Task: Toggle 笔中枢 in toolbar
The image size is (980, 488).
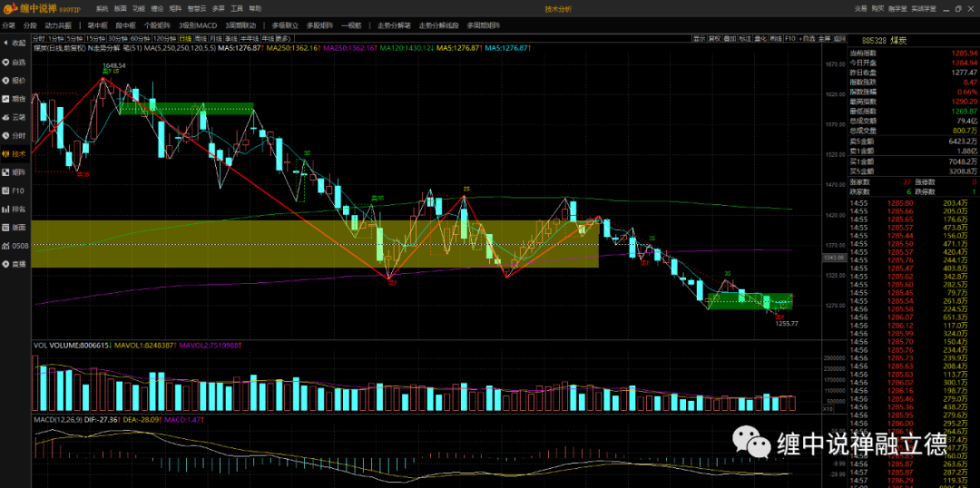Action: tap(98, 25)
